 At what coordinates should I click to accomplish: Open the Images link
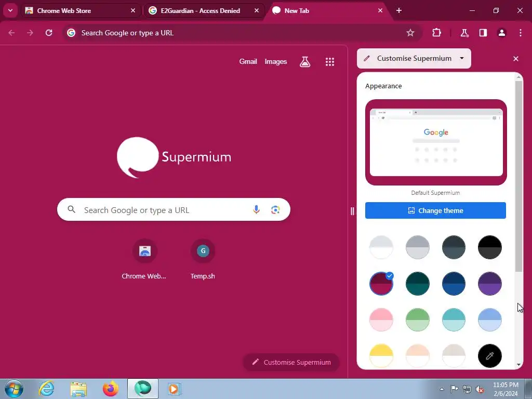[275, 61]
